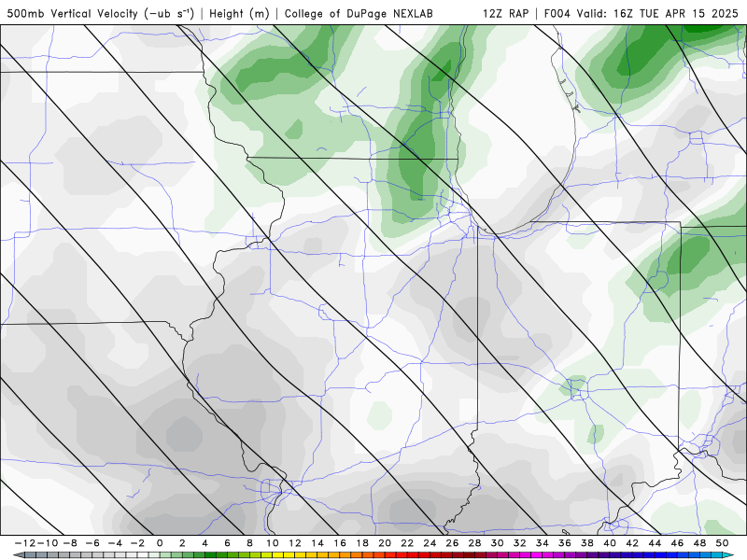Screen dimensions: 747x560
Task: Click the '-4' colorbar label
Action: [115, 543]
